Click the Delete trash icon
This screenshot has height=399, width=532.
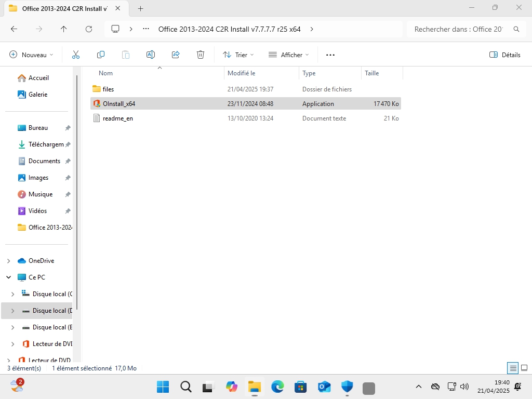coord(201,55)
